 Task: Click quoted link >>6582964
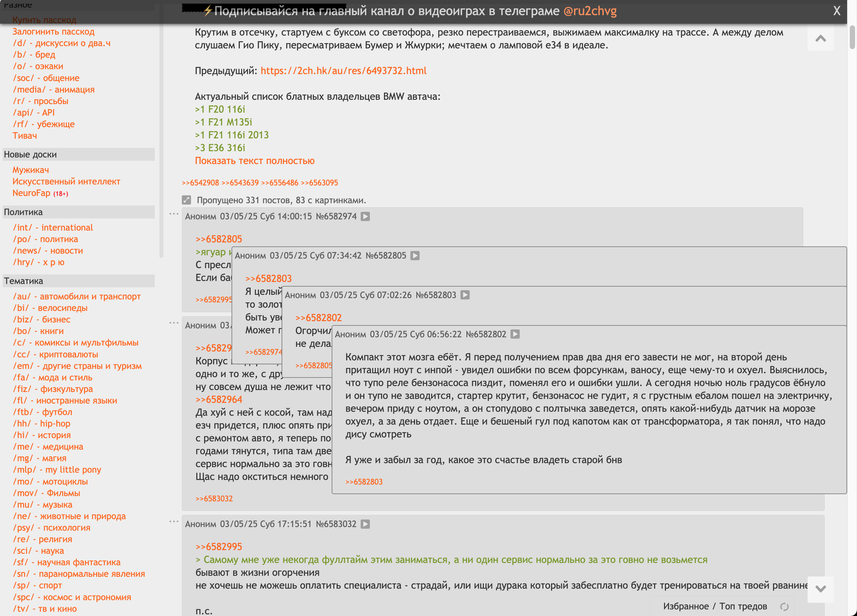click(x=219, y=400)
